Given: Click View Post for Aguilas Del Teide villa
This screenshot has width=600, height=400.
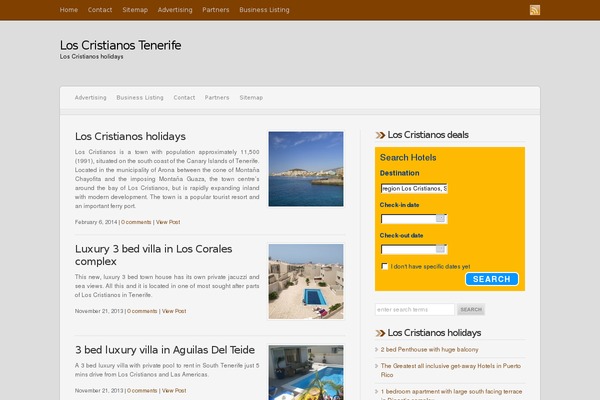Looking at the screenshot, I should pos(174,391).
